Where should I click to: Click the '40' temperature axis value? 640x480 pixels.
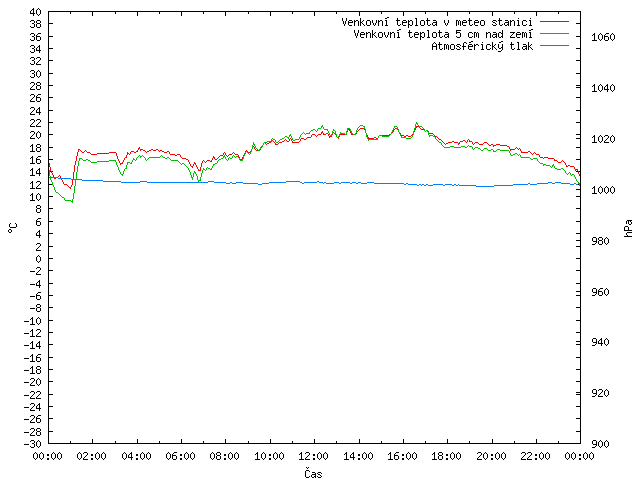tap(36, 12)
